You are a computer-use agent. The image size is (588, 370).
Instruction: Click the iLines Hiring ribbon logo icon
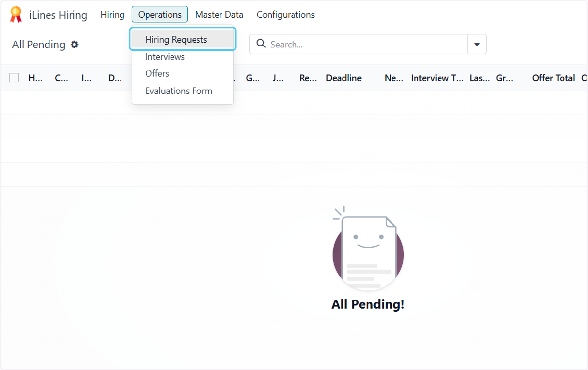(16, 15)
